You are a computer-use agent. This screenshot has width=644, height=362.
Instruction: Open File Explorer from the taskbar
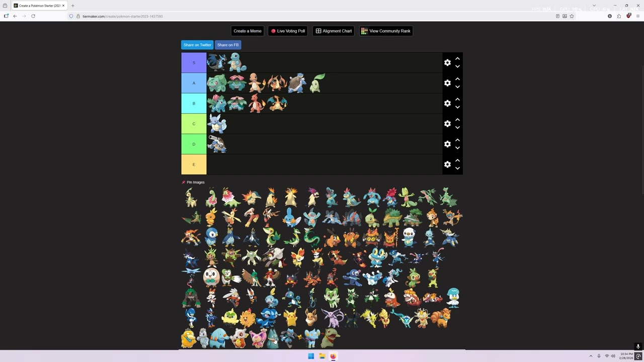click(322, 356)
